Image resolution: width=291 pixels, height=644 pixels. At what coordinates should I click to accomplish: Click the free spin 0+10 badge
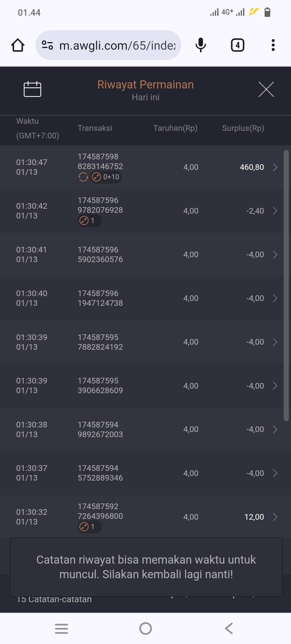(x=106, y=177)
